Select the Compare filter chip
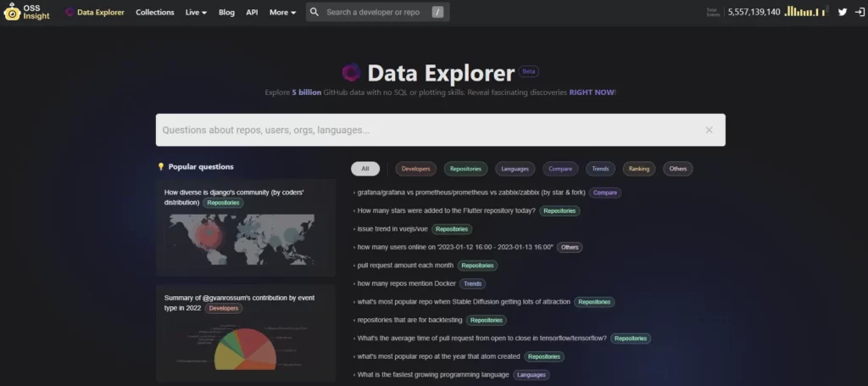 pyautogui.click(x=560, y=169)
